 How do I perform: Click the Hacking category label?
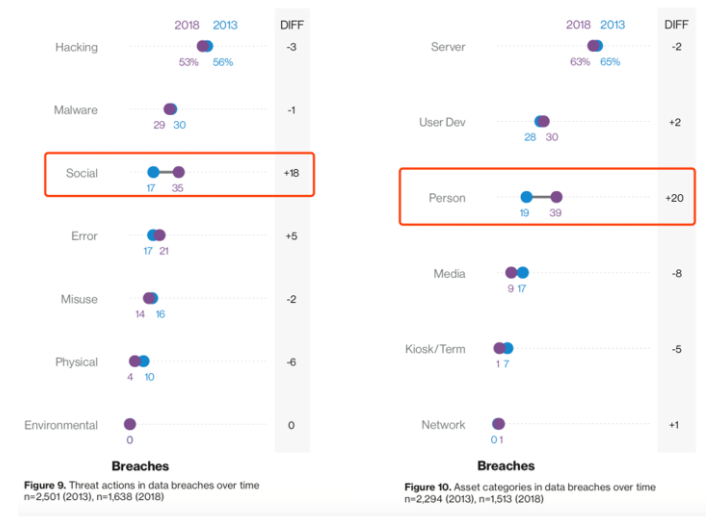pyautogui.click(x=76, y=47)
